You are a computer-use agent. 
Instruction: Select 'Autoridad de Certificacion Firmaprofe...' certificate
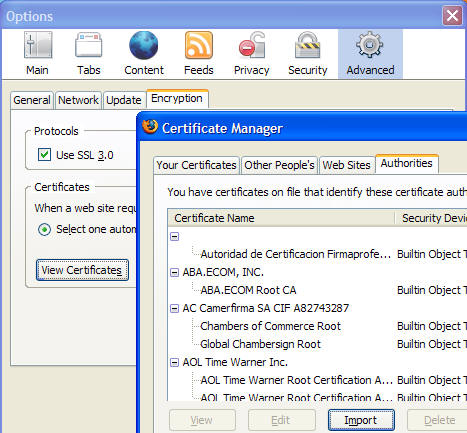pos(295,254)
